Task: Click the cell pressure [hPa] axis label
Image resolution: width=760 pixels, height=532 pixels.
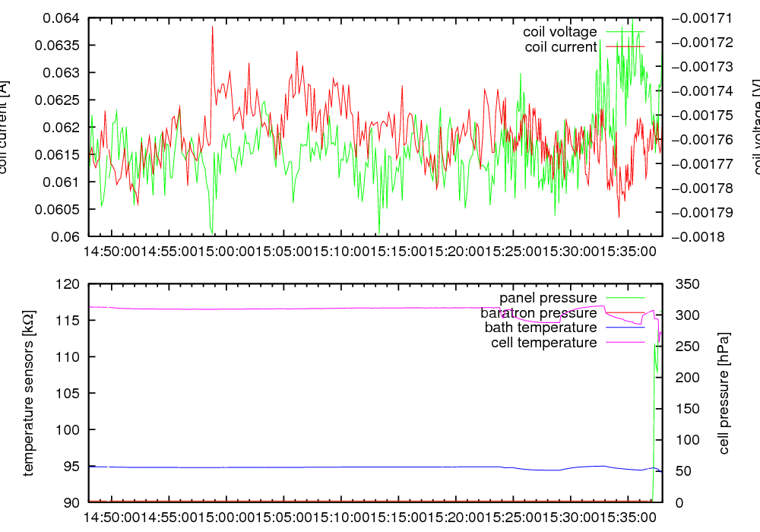Action: coord(724,393)
